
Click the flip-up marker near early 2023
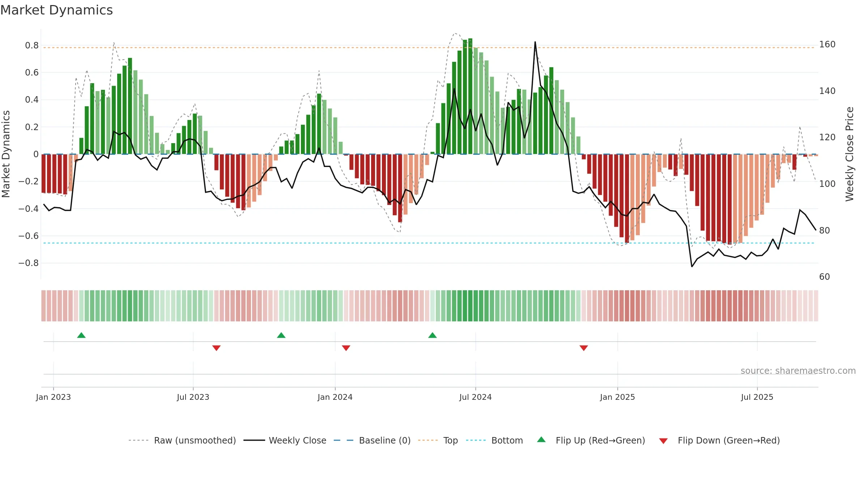click(x=81, y=335)
